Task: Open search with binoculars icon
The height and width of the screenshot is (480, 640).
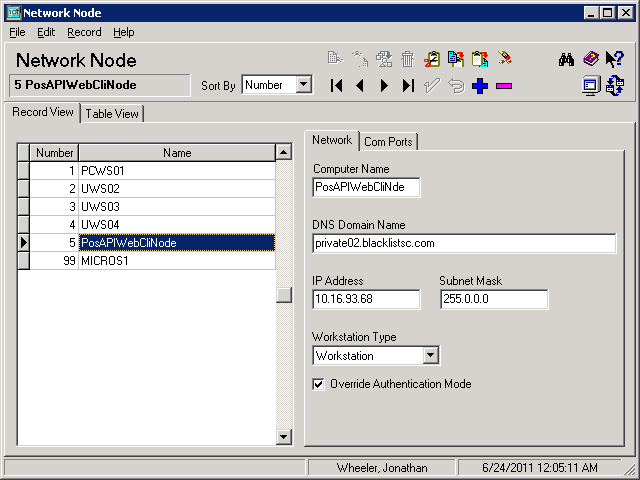Action: pyautogui.click(x=566, y=59)
